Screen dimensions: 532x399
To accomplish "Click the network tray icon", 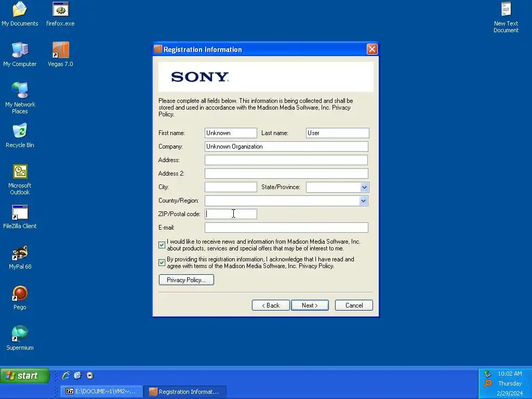I will click(488, 374).
